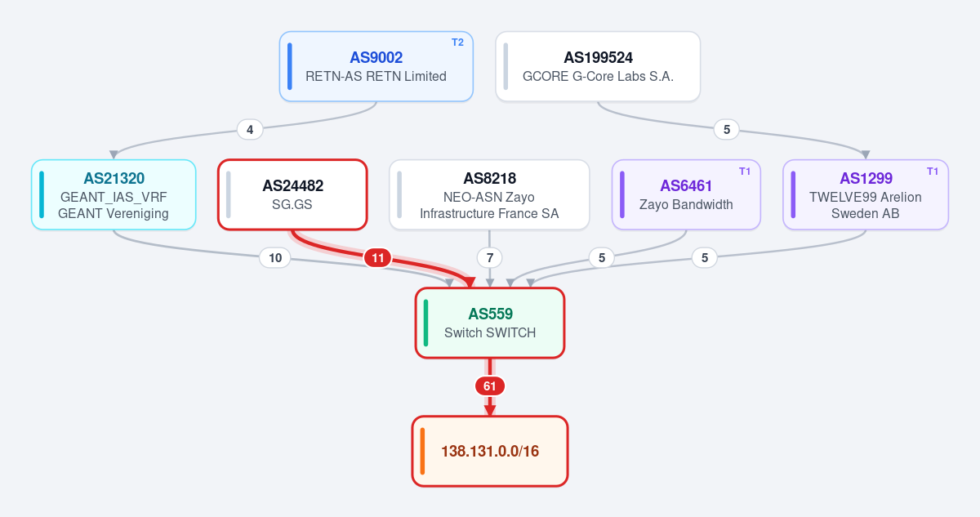Click the red edge label 61
The height and width of the screenshot is (517, 980).
pyautogui.click(x=490, y=386)
